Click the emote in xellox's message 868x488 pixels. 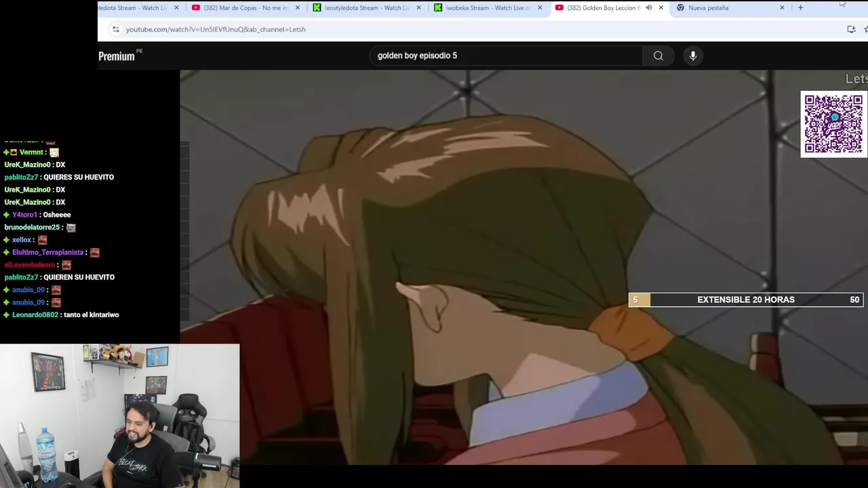point(42,240)
